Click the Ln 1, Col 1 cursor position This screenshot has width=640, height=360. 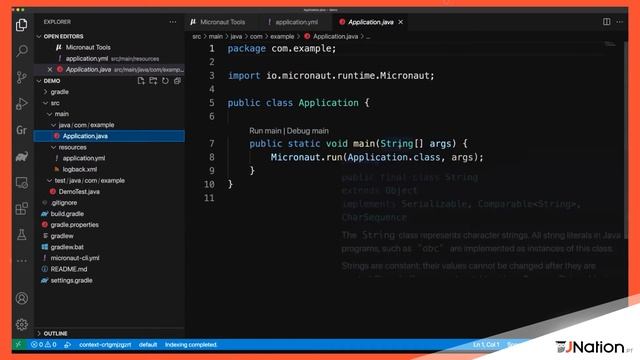point(486,344)
